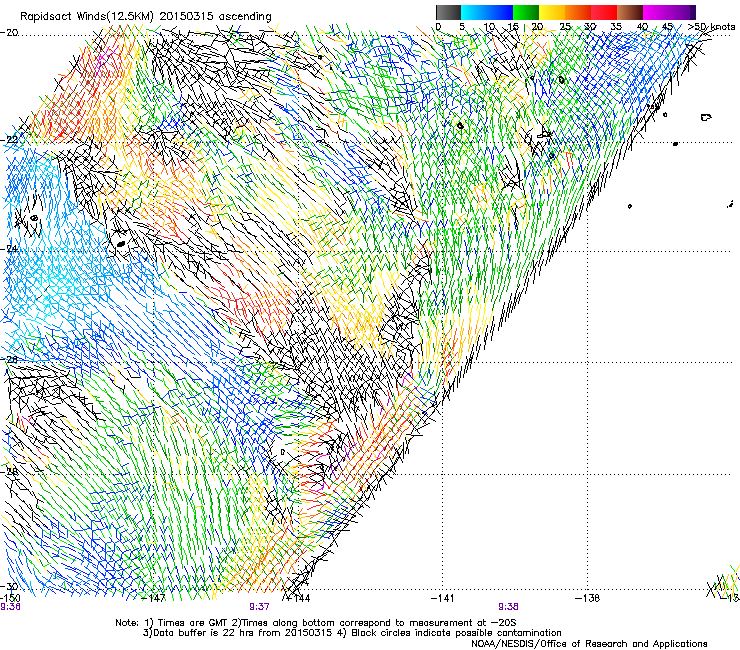Click the cyan-to-blue 5-15 knots legend swatch

point(487,12)
